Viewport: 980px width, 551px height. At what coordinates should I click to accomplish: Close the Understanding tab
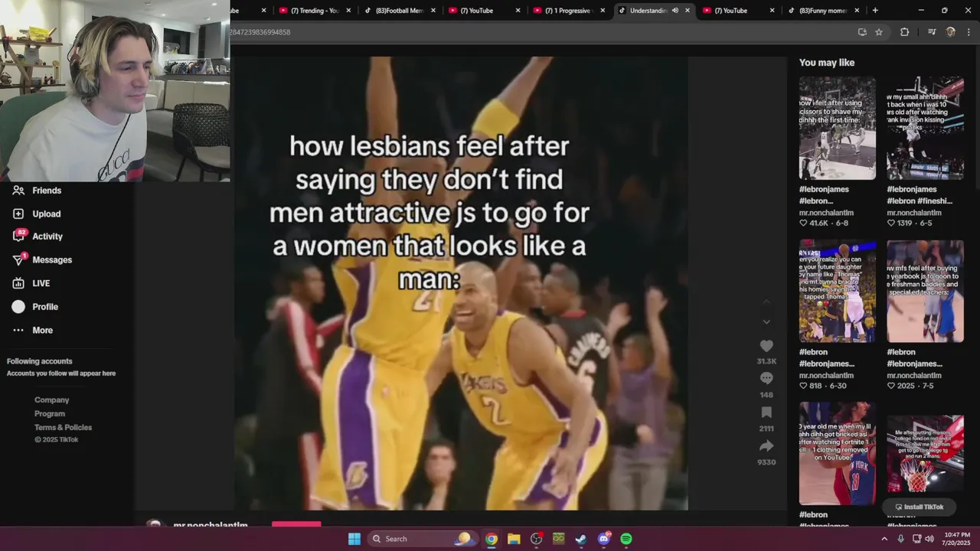coord(688,11)
